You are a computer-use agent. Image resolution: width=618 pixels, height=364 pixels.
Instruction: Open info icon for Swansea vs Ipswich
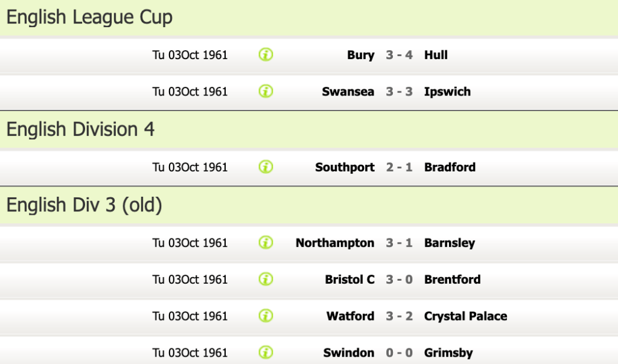click(266, 92)
